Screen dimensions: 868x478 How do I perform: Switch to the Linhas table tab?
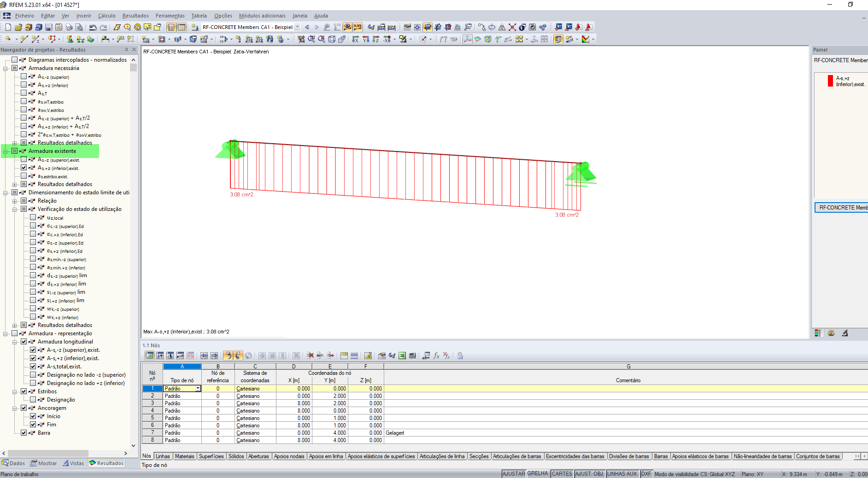[163, 456]
